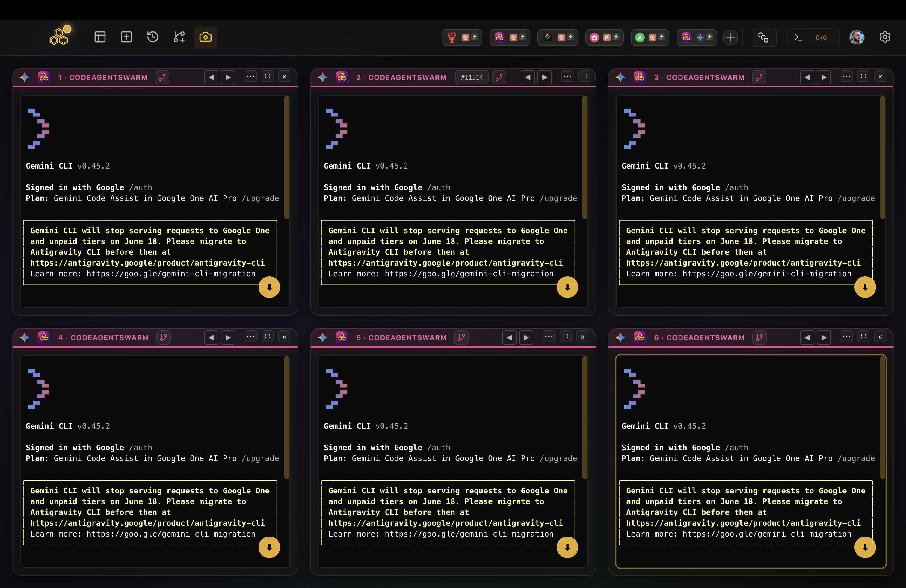Toggle fullscreen on terminal 4

tap(268, 337)
